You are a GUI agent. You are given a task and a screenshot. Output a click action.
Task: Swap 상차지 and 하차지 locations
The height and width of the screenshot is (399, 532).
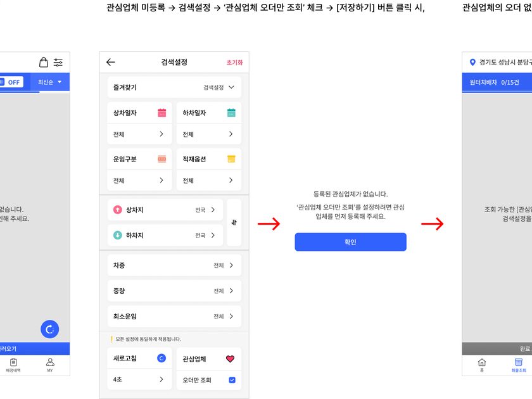point(234,222)
